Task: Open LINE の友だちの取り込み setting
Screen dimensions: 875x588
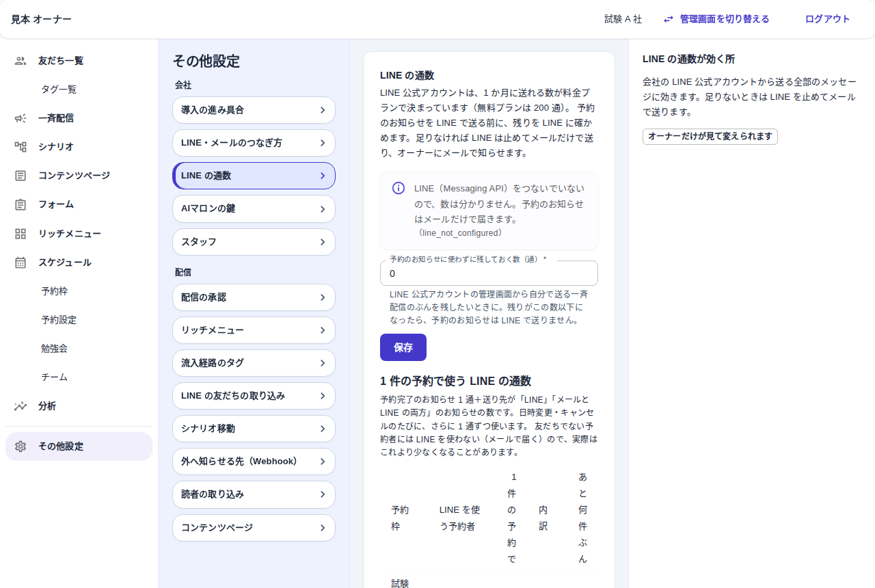Action: (254, 396)
